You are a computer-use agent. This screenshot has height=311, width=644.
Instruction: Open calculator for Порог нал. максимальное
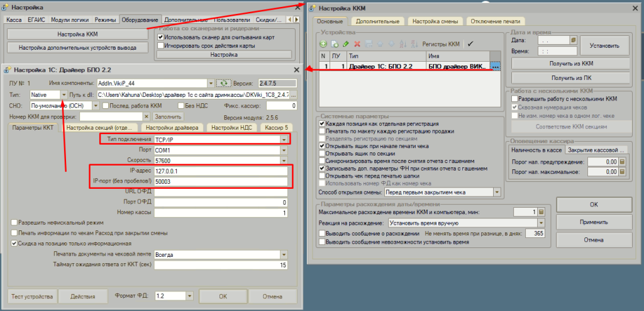(622, 171)
